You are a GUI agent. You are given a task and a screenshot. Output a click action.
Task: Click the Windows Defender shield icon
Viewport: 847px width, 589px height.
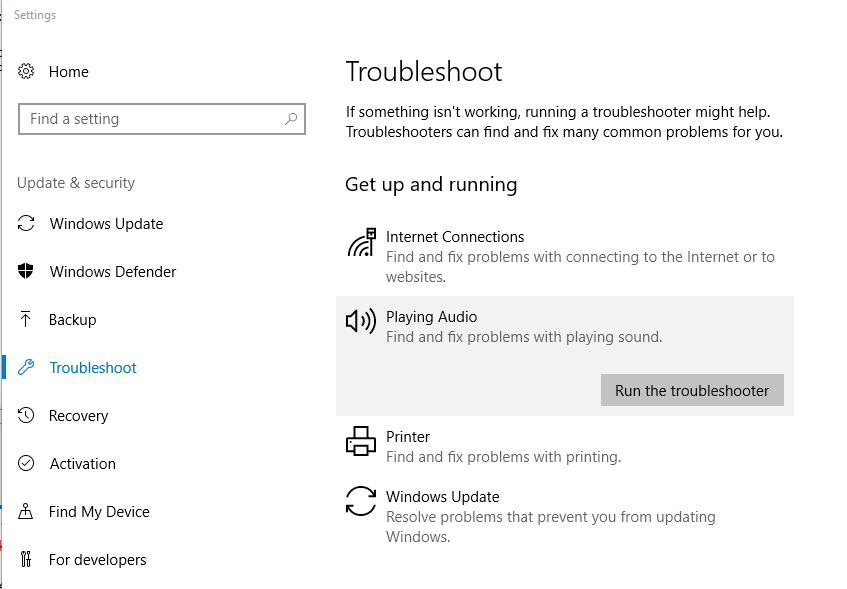click(28, 271)
